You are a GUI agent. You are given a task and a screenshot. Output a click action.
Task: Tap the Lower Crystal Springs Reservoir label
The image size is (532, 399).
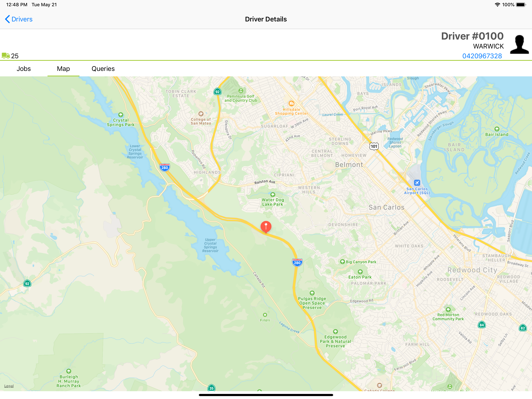(x=135, y=152)
